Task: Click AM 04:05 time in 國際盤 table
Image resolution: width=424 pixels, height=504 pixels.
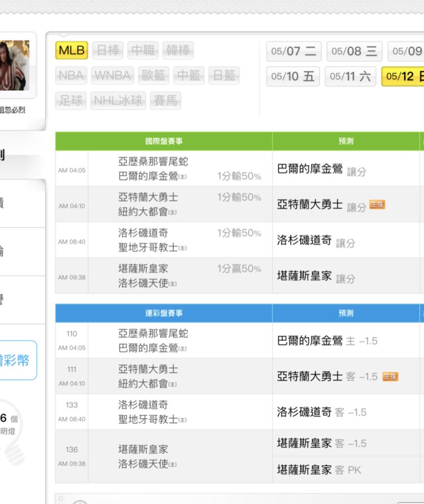Action: click(72, 170)
